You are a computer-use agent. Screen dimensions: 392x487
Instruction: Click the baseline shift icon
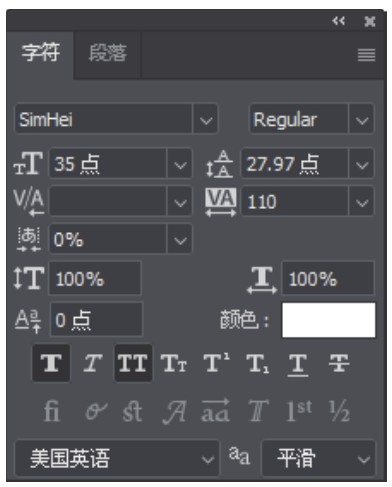click(x=28, y=320)
